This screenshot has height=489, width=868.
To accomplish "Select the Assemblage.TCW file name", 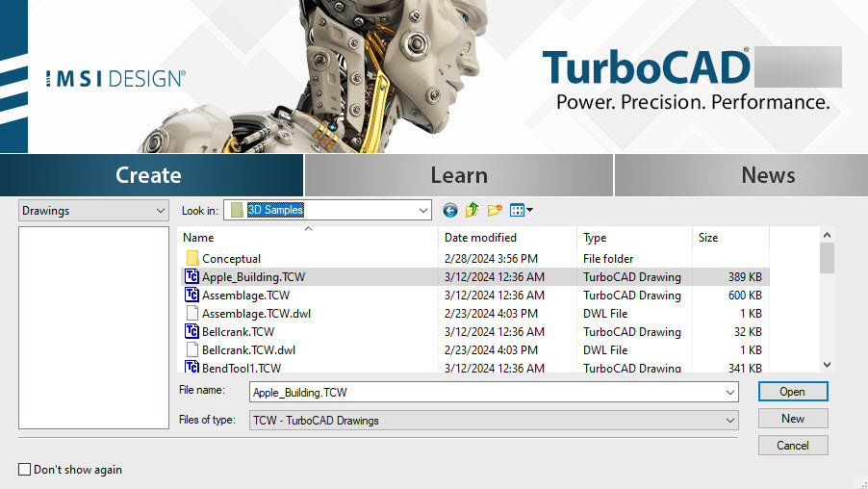I will [245, 296].
